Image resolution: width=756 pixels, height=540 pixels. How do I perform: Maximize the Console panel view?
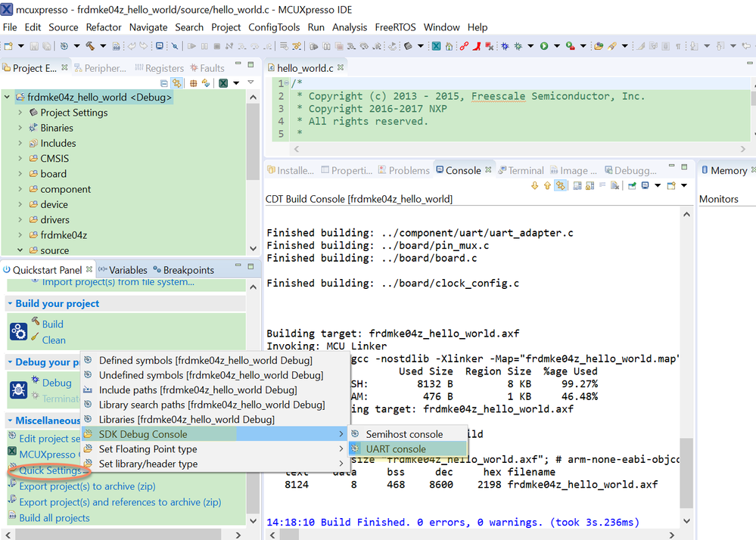pos(684,166)
